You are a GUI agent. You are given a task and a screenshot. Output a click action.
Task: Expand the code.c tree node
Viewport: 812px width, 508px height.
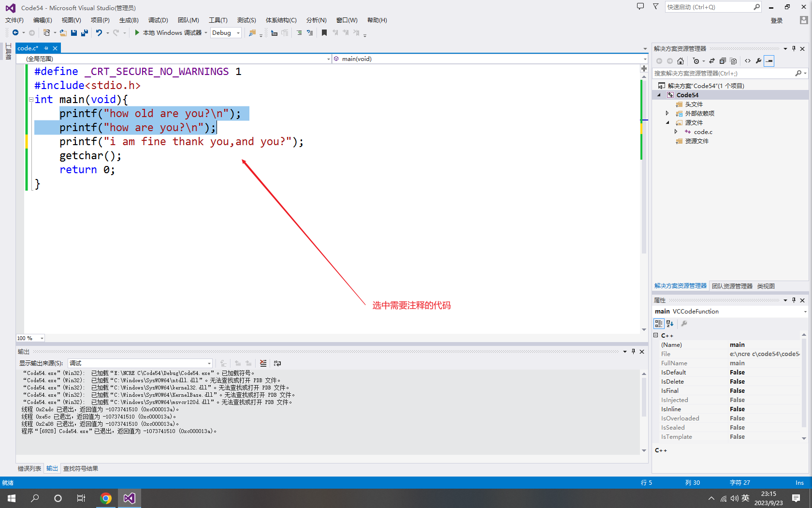[x=676, y=132]
